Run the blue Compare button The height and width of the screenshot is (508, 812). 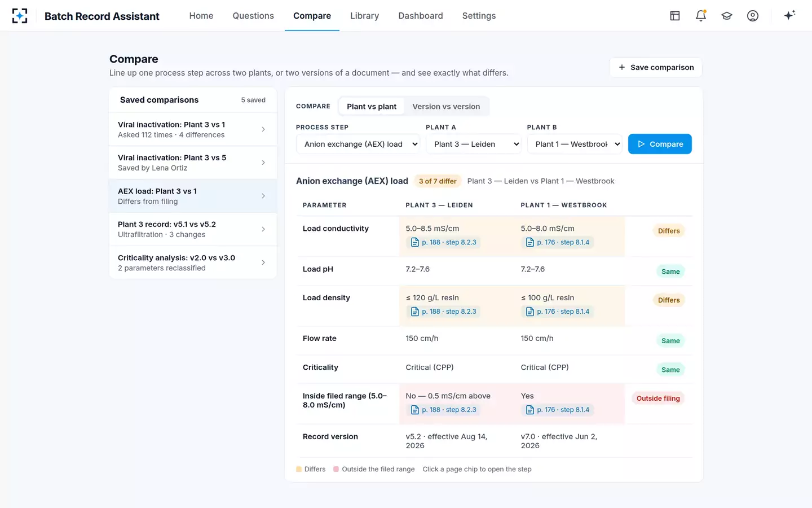(660, 144)
